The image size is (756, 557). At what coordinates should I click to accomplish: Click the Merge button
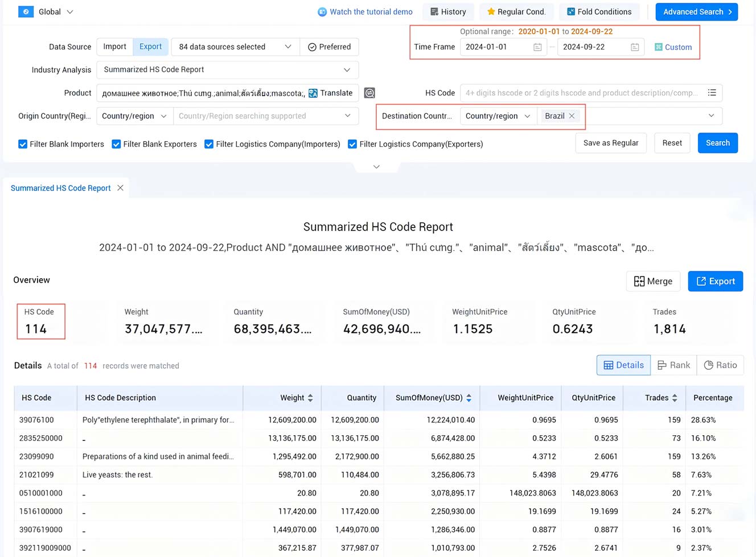click(x=653, y=281)
